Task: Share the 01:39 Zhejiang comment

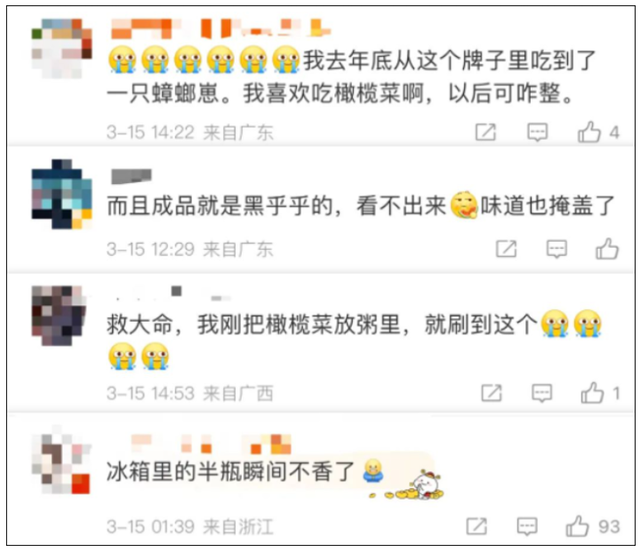Action: point(477,526)
